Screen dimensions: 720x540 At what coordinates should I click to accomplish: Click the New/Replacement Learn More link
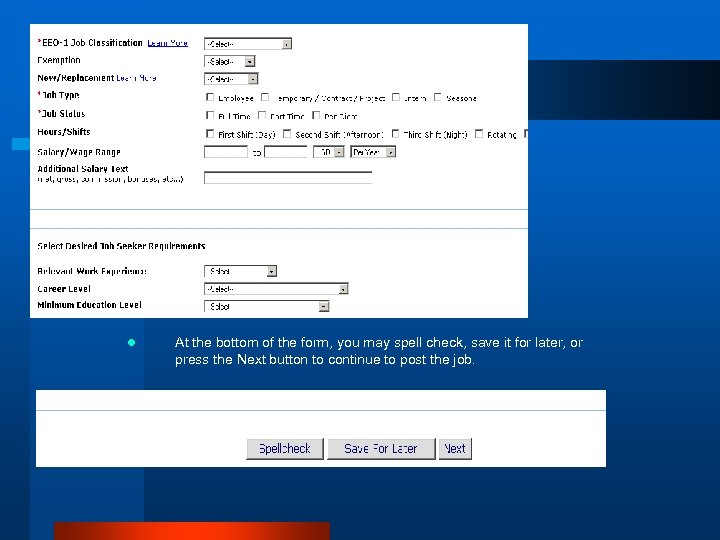136,78
